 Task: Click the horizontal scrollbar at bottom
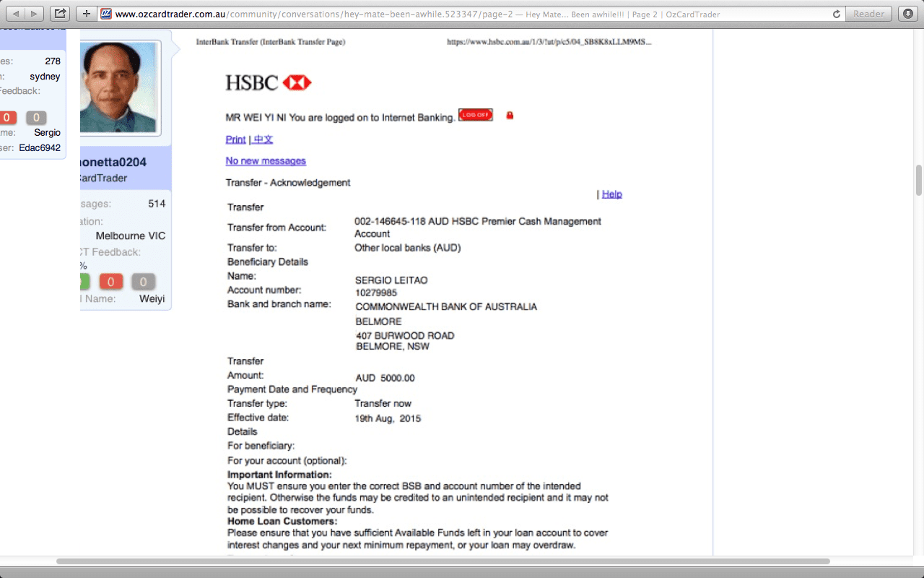click(443, 561)
